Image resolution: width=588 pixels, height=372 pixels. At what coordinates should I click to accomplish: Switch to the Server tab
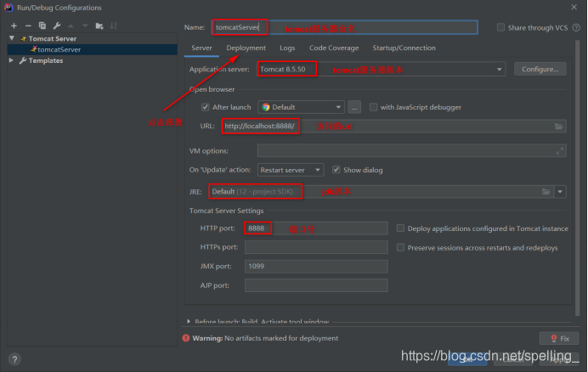pos(201,48)
